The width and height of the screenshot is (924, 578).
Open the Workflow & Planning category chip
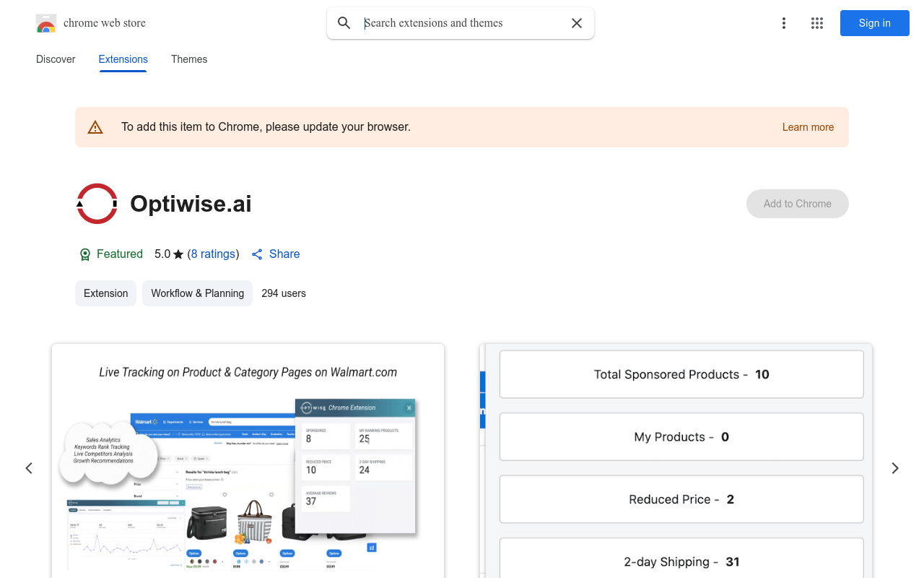197,293
